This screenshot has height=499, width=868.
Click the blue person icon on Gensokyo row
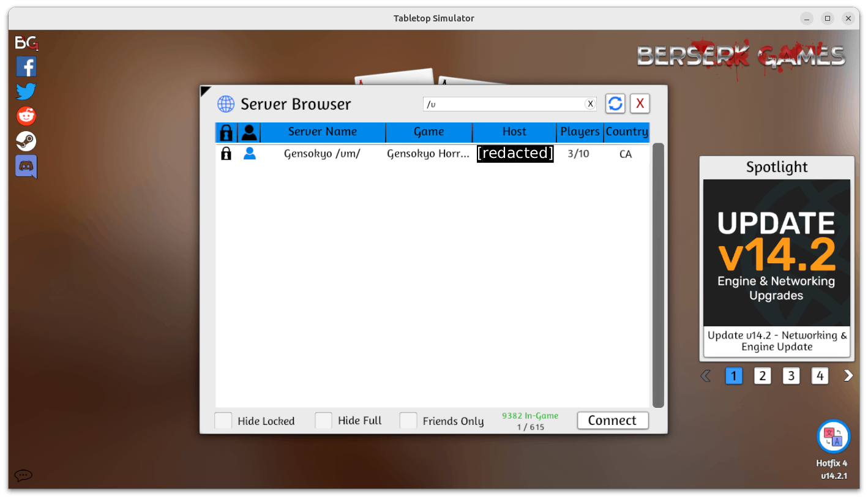click(249, 154)
